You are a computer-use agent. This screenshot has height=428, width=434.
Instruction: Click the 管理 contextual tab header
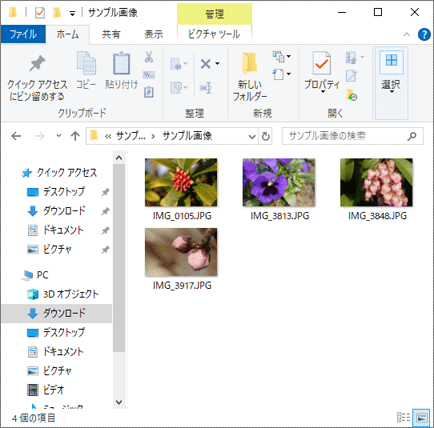click(214, 14)
